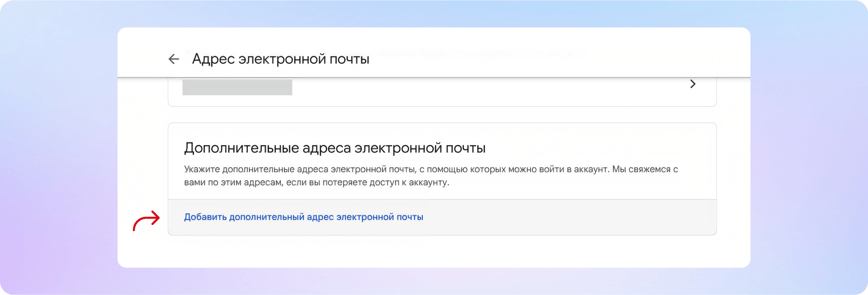Image resolution: width=868 pixels, height=295 pixels.
Task: Open the email row's right chevron
Action: (693, 84)
